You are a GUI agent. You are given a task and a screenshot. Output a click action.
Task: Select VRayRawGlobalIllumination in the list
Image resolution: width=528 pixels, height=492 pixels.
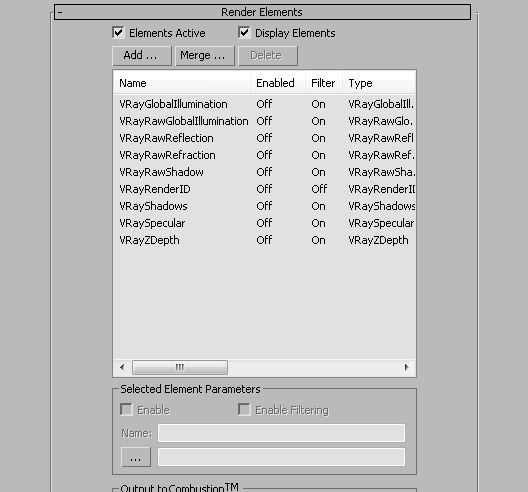(x=264, y=121)
